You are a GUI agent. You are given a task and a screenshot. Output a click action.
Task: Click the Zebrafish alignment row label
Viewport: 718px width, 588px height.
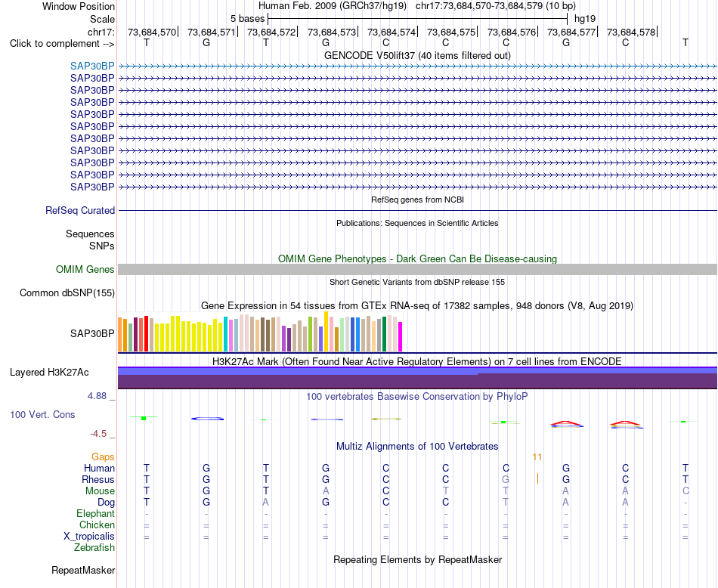click(94, 547)
